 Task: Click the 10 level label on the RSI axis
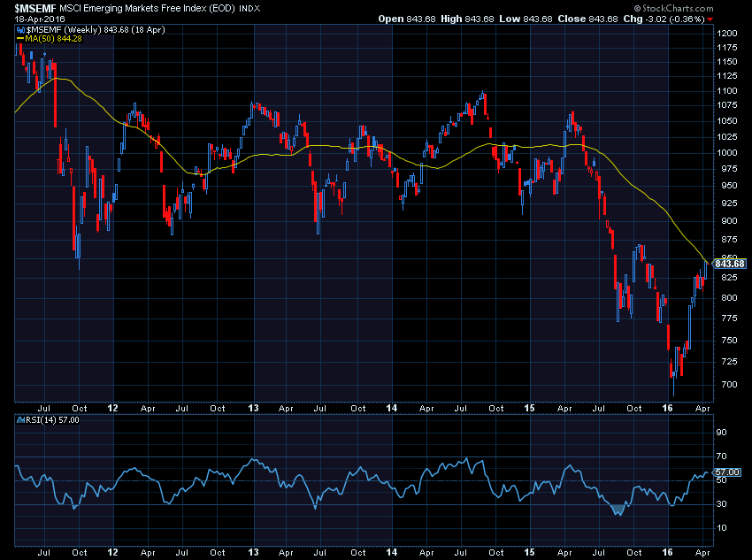click(721, 528)
